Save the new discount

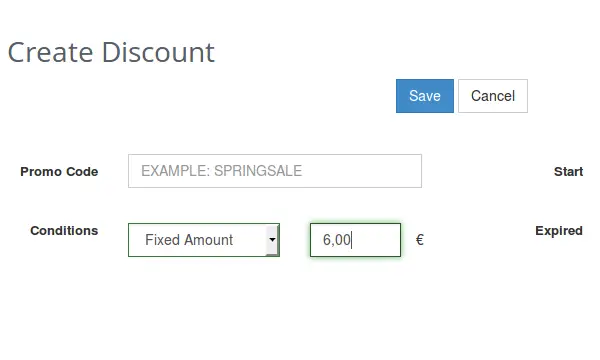point(425,96)
